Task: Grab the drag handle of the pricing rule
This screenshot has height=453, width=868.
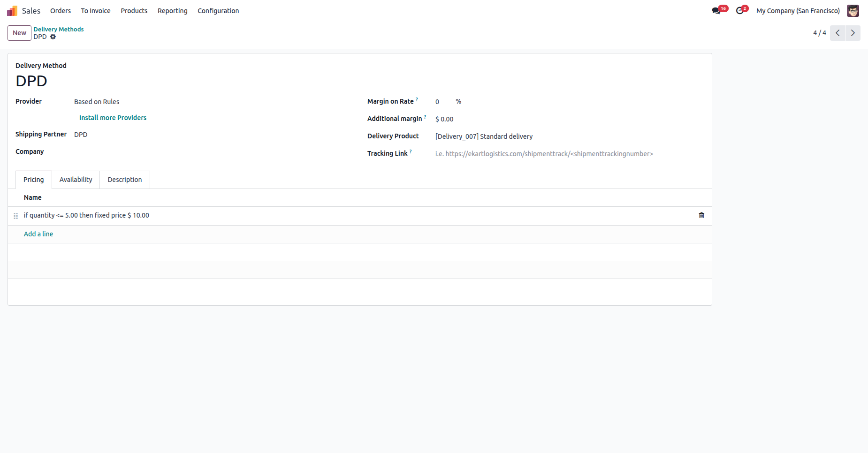Action: [x=15, y=216]
